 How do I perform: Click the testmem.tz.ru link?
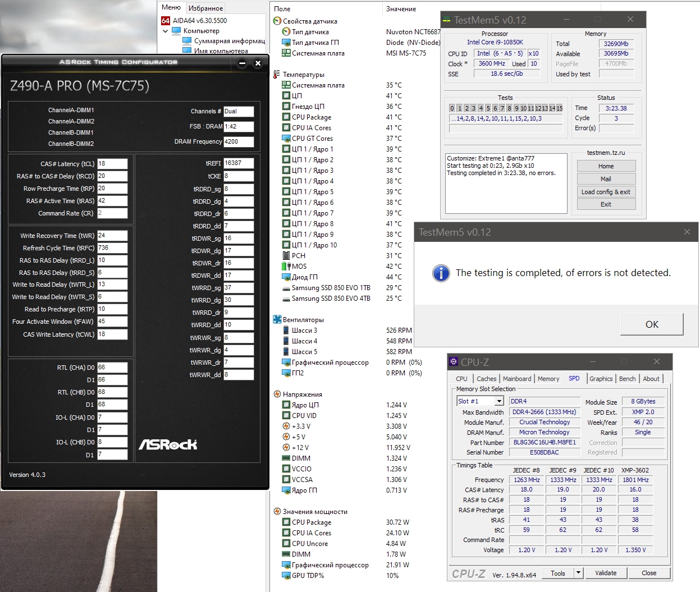click(x=606, y=153)
